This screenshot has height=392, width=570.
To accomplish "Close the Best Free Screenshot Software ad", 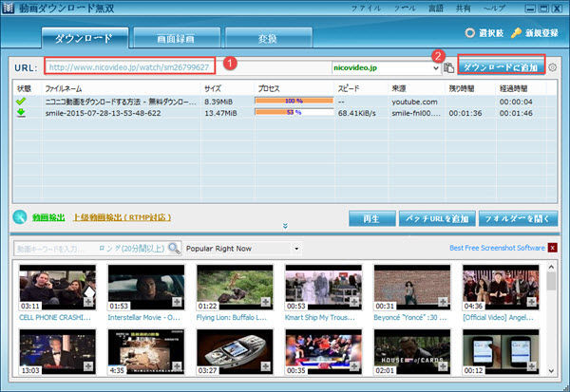I will [x=553, y=248].
